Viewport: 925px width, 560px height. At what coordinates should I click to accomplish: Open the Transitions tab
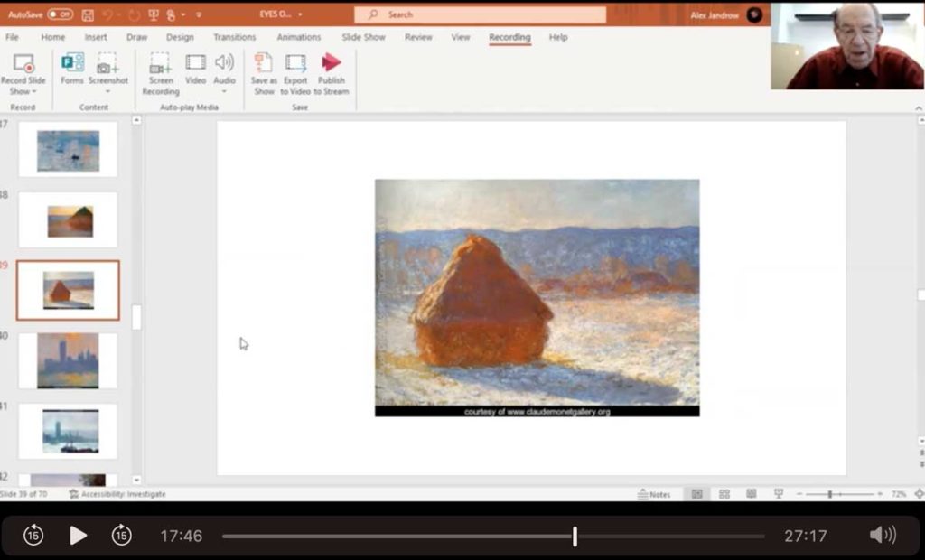[235, 37]
